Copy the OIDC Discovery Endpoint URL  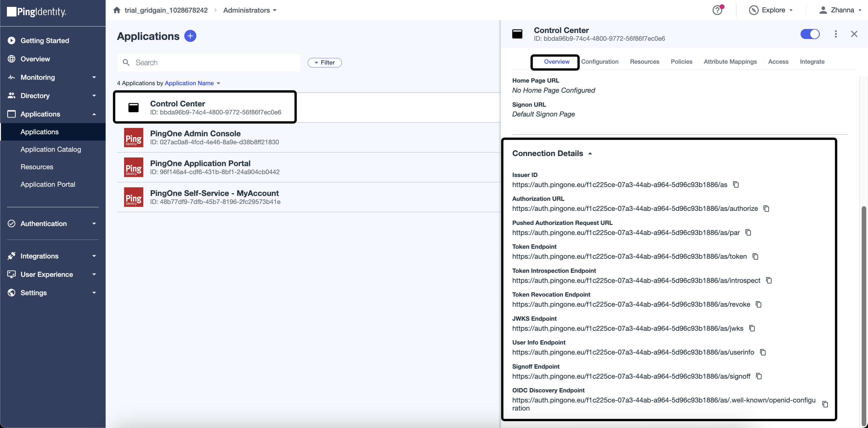[825, 404]
